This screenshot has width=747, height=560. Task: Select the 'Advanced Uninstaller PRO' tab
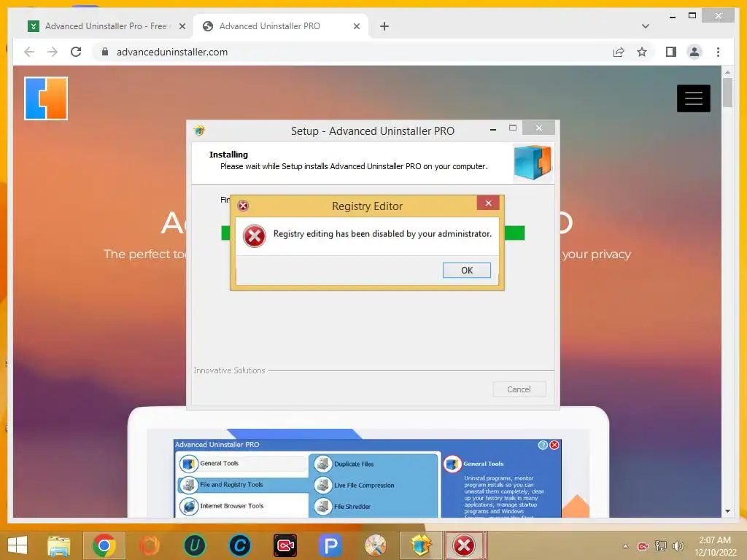(x=281, y=26)
